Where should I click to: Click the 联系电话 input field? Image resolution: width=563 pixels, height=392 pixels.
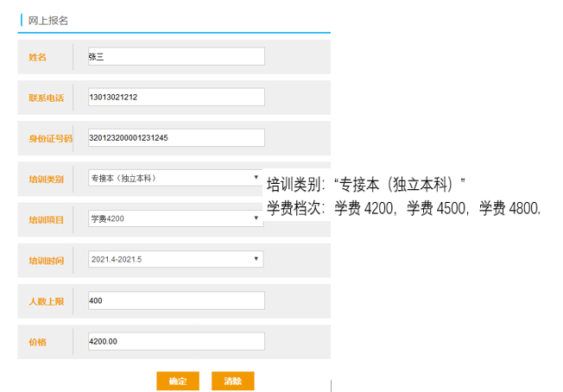[176, 97]
